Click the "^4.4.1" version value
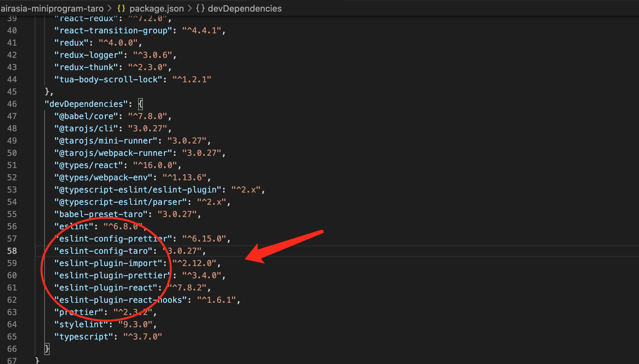The height and width of the screenshot is (364, 639). click(x=202, y=31)
